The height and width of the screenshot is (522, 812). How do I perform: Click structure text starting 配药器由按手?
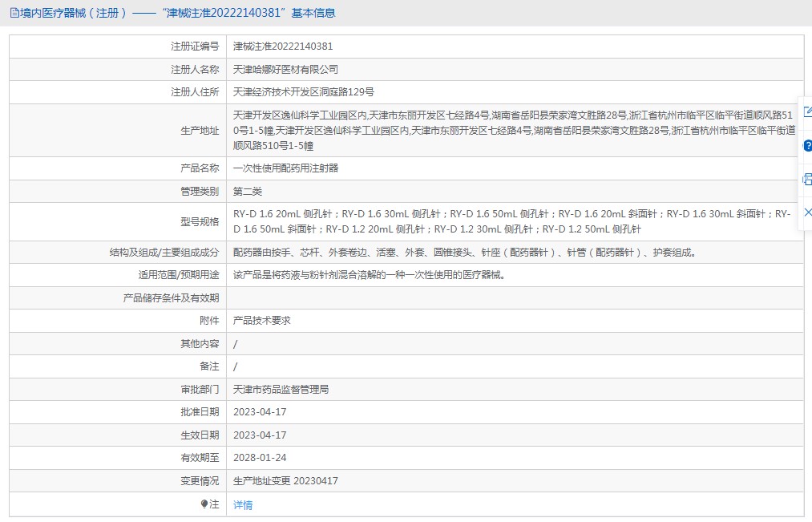click(x=465, y=253)
